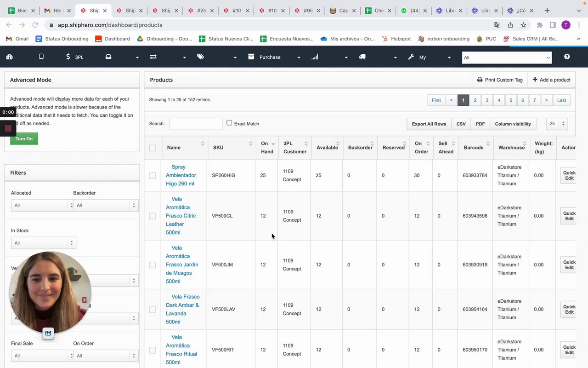Select all rows with header checkbox
The image size is (588, 368).
click(x=153, y=148)
